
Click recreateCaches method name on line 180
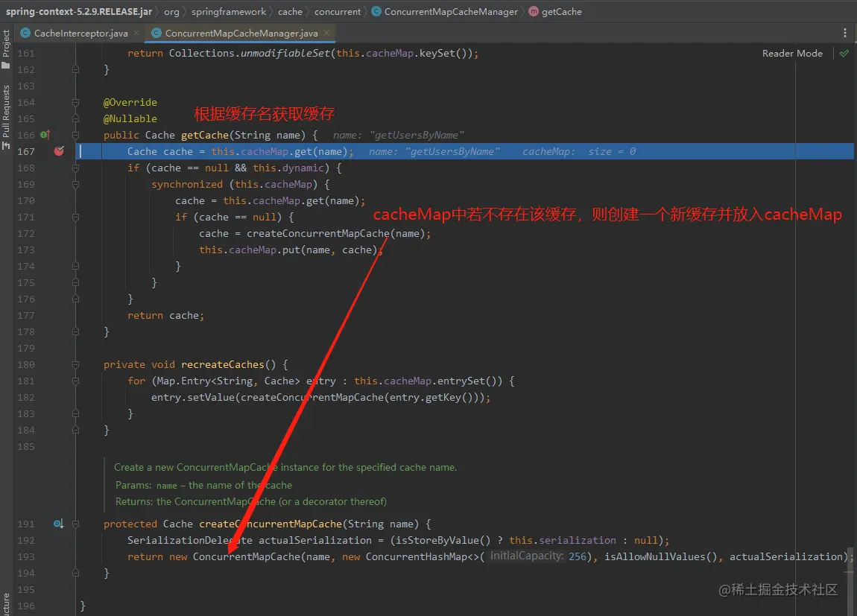223,364
